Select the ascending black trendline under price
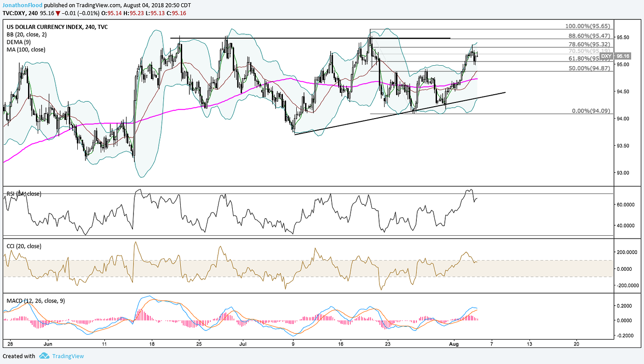This screenshot has width=644, height=364. click(400, 114)
